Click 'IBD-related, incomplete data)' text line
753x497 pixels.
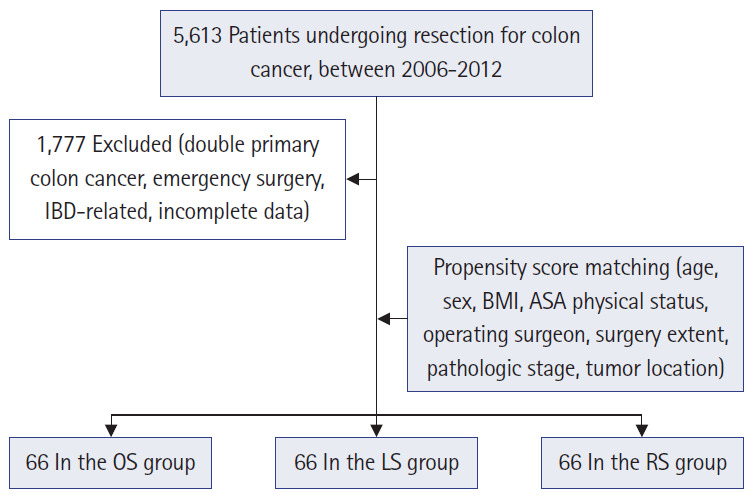177,212
